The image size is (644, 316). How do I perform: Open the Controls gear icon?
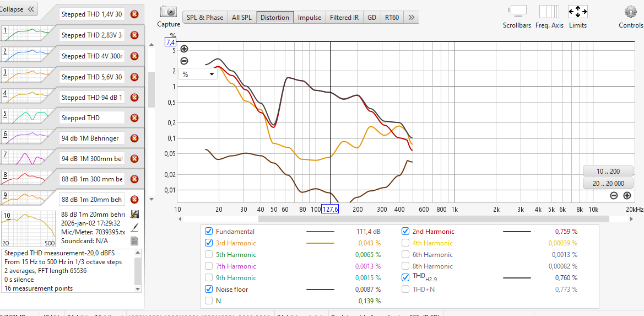[x=630, y=11]
